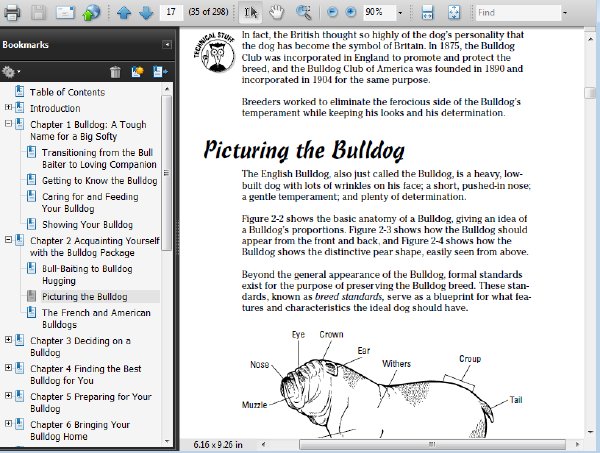600x453 pixels.
Task: Click bookmark icon beside Showing Your Bulldog
Action: (x=31, y=224)
